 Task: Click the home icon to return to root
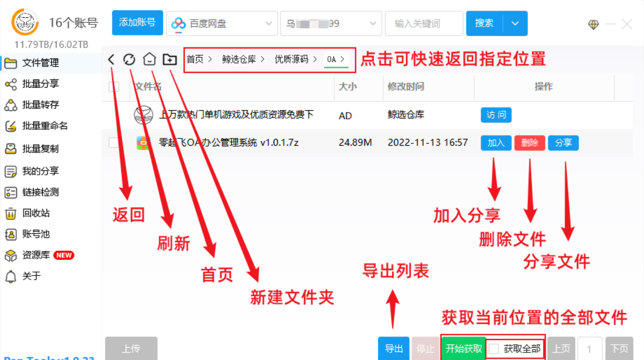(x=149, y=59)
